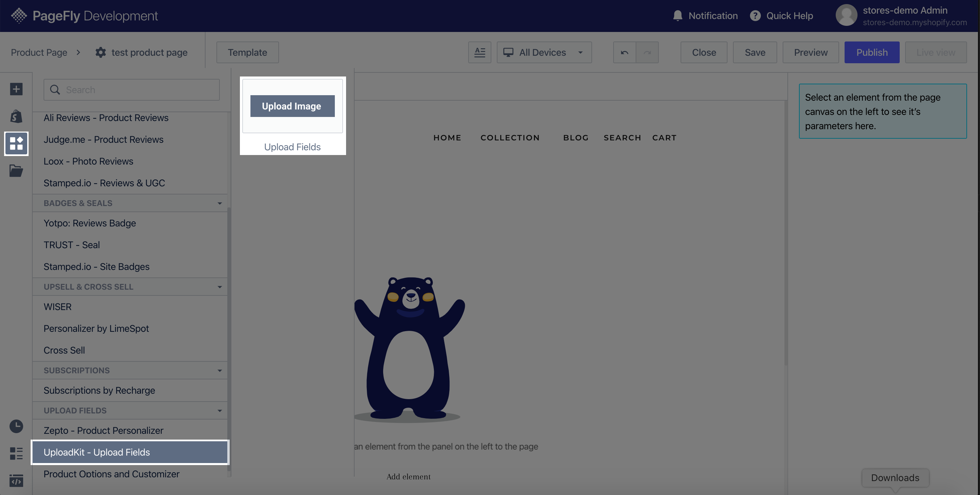The width and height of the screenshot is (980, 495).
Task: Click the Live view button
Action: click(935, 52)
